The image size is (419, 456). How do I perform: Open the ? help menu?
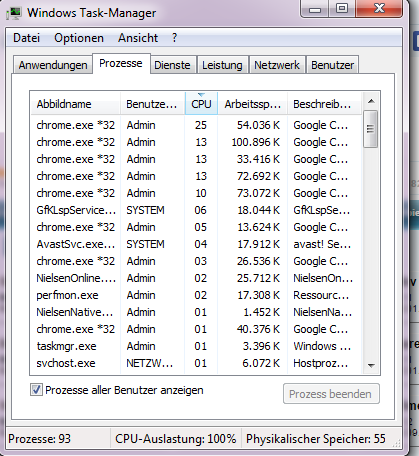pos(174,38)
